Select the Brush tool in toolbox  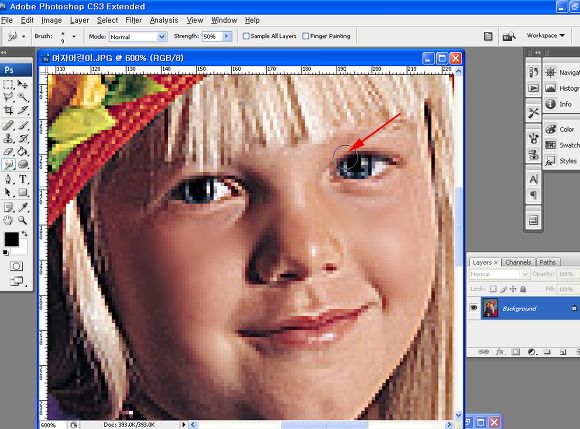click(23, 125)
